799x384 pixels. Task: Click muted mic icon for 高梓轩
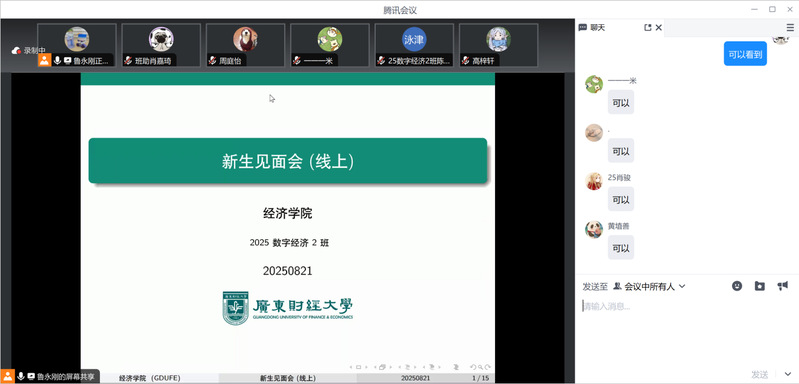pos(466,61)
